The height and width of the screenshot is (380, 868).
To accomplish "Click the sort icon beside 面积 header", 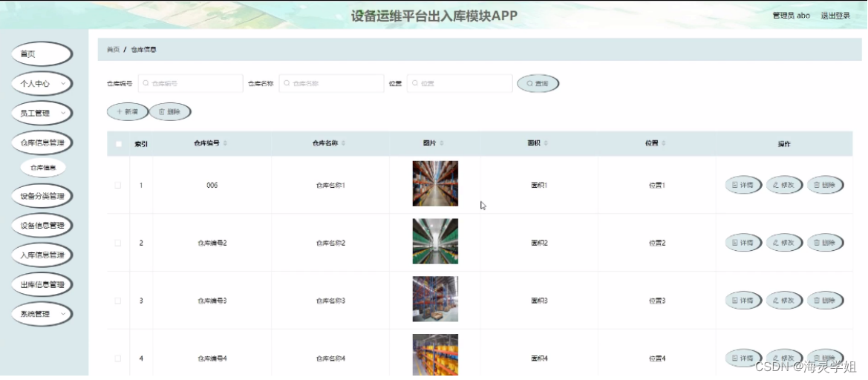I will (x=546, y=143).
